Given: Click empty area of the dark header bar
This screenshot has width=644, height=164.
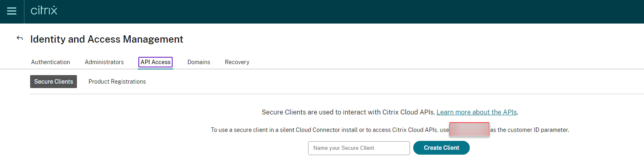Looking at the screenshot, I should coord(326,11).
